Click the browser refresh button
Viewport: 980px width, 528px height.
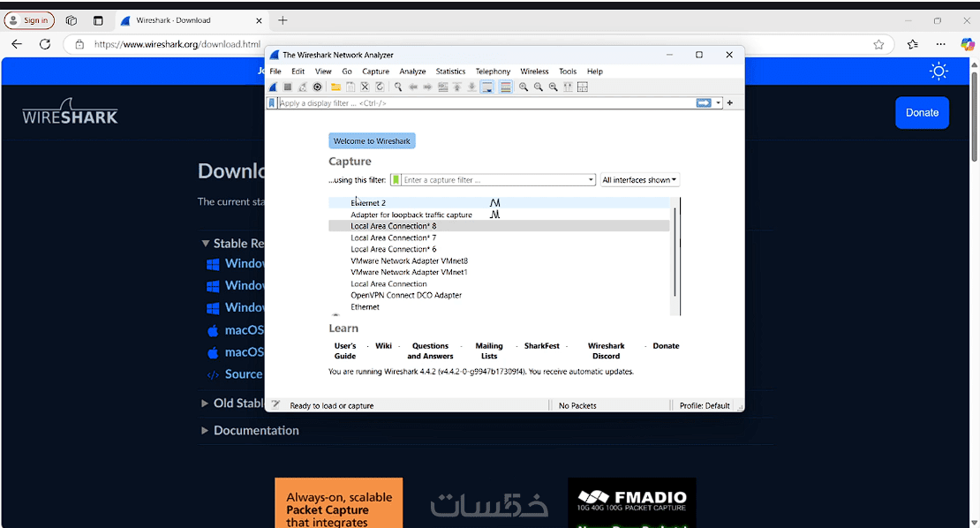45,44
